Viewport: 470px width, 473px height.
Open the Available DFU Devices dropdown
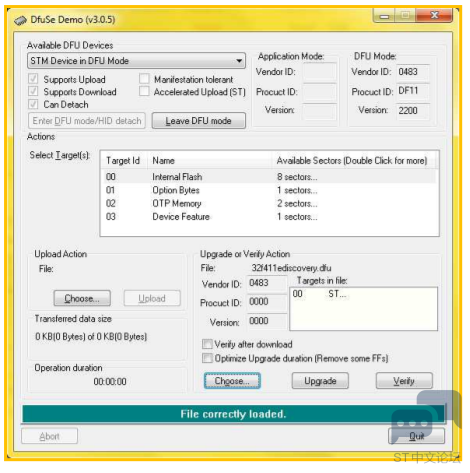136,61
